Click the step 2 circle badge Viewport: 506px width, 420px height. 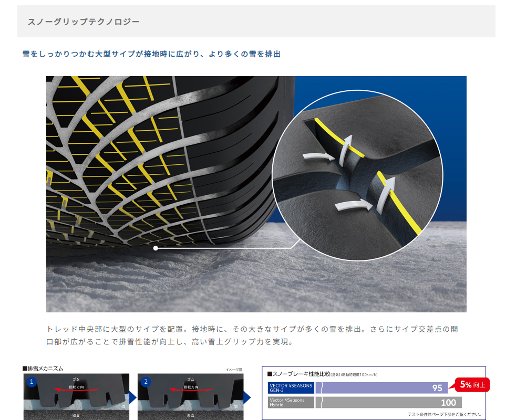pos(146,382)
